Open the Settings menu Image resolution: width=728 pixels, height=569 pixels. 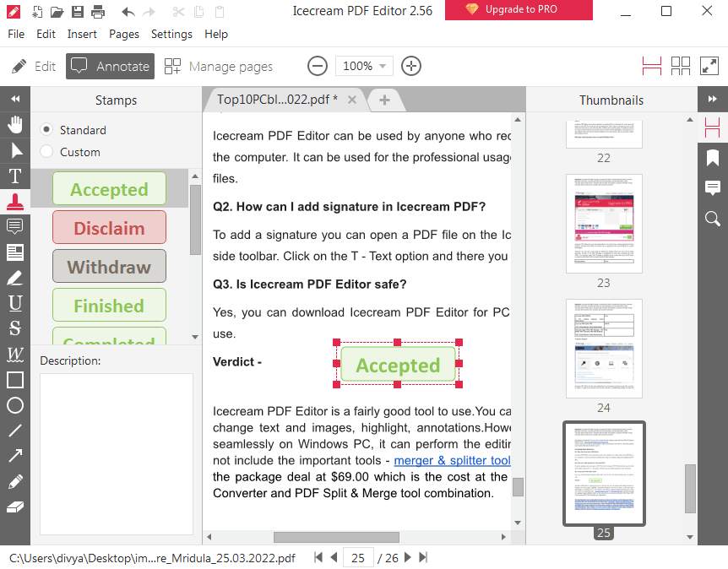[171, 35]
